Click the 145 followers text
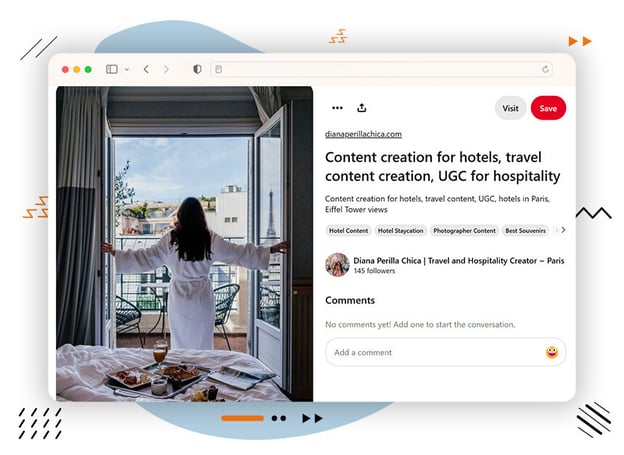This screenshot has height=455, width=624. pyautogui.click(x=374, y=271)
